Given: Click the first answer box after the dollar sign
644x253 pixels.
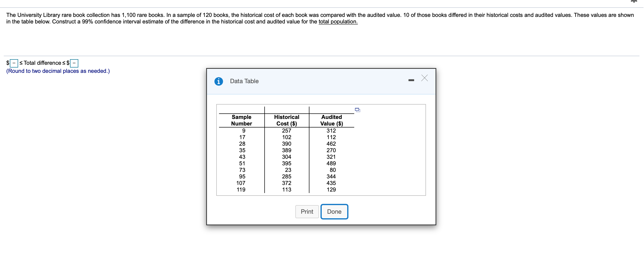Looking at the screenshot, I should [x=14, y=63].
